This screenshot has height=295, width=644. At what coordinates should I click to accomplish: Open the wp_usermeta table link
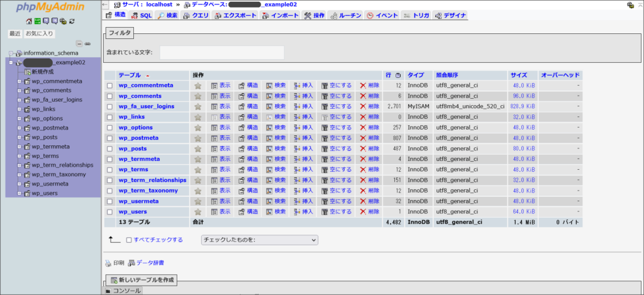(x=138, y=201)
